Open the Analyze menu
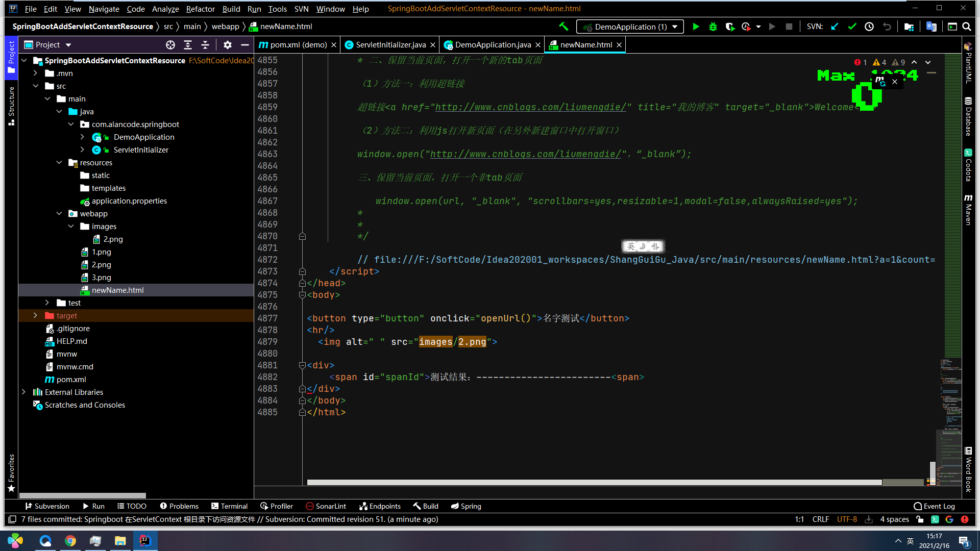The width and height of the screenshot is (980, 551). pos(165,9)
